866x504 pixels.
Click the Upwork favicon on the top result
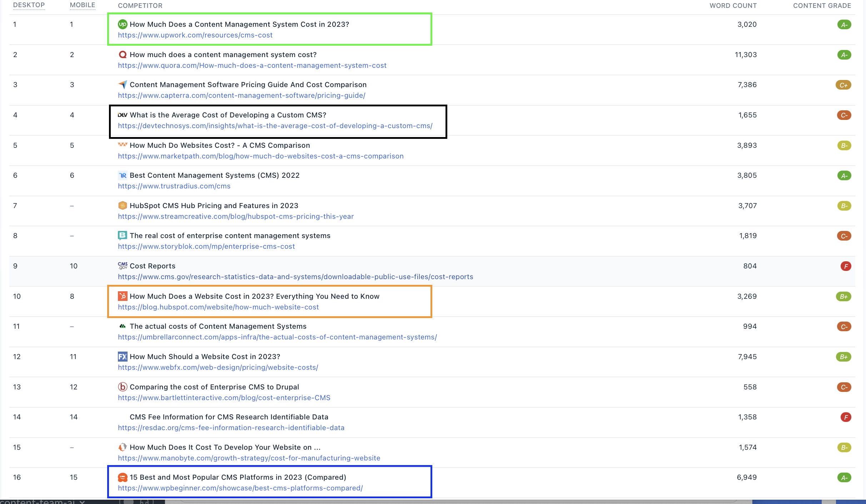[x=123, y=24]
